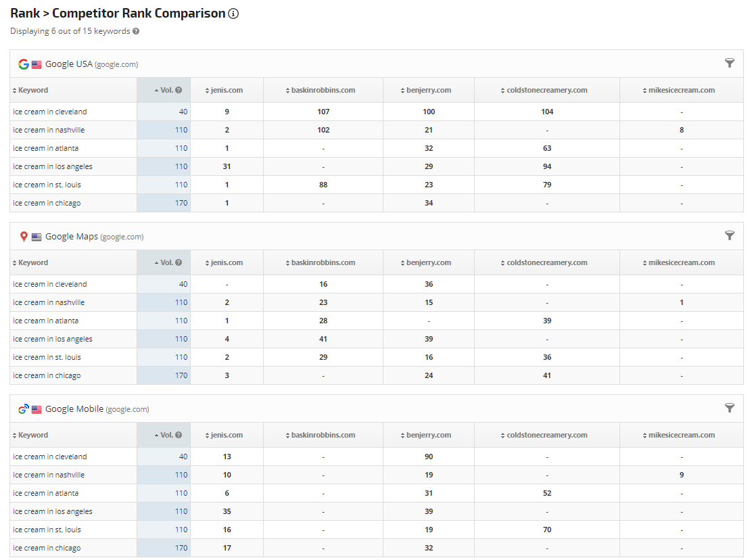
Task: Click the Vol. help icon in Google USA table
Action: 179,91
